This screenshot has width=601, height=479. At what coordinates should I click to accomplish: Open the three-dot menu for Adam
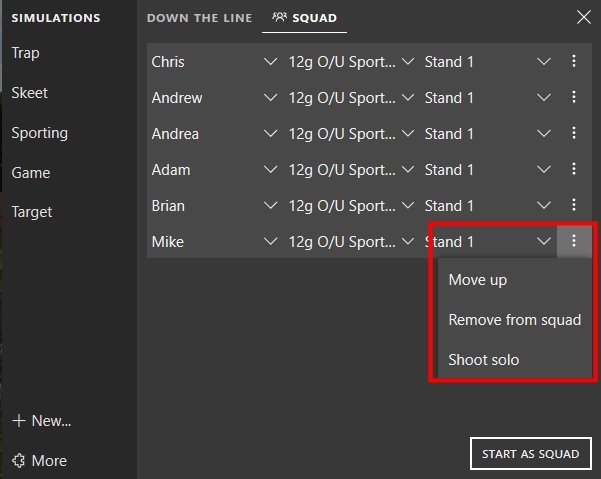573,170
